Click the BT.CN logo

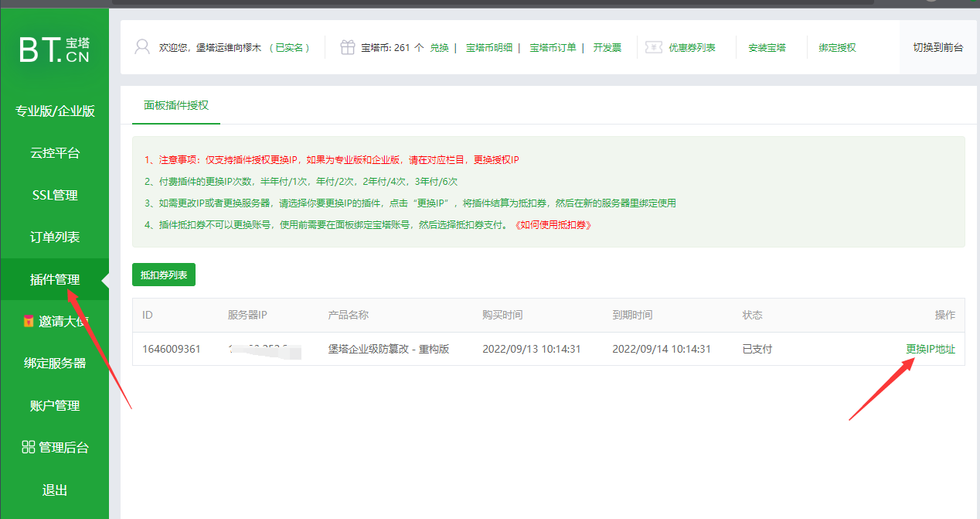(55, 48)
